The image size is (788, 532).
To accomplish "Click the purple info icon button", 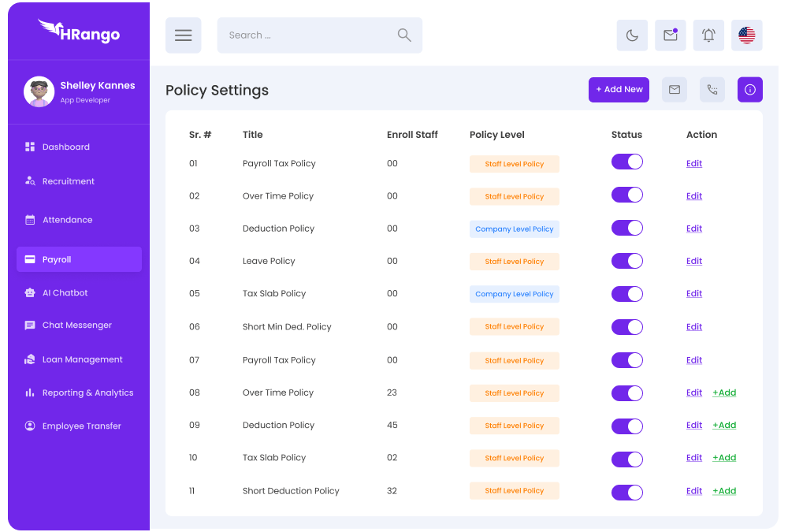I will (x=749, y=90).
